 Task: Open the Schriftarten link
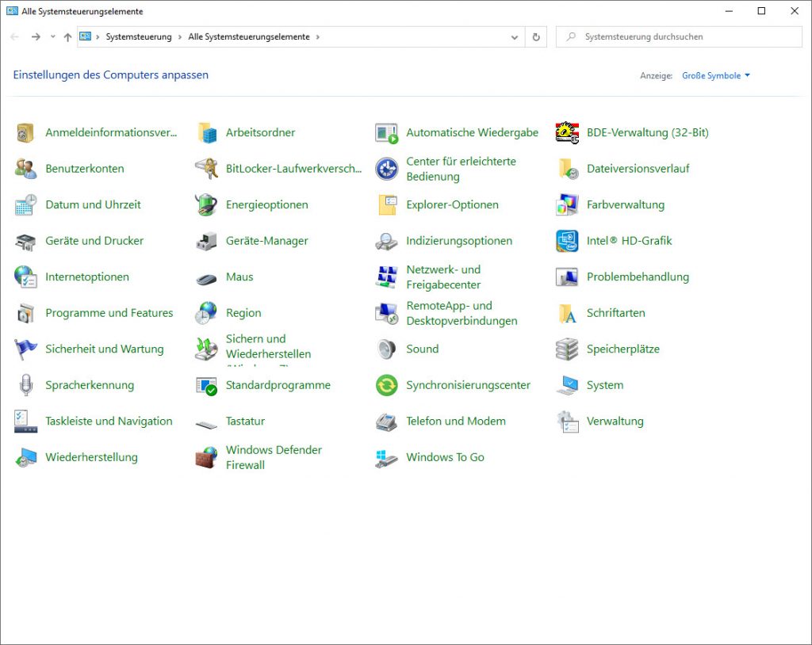click(x=615, y=313)
